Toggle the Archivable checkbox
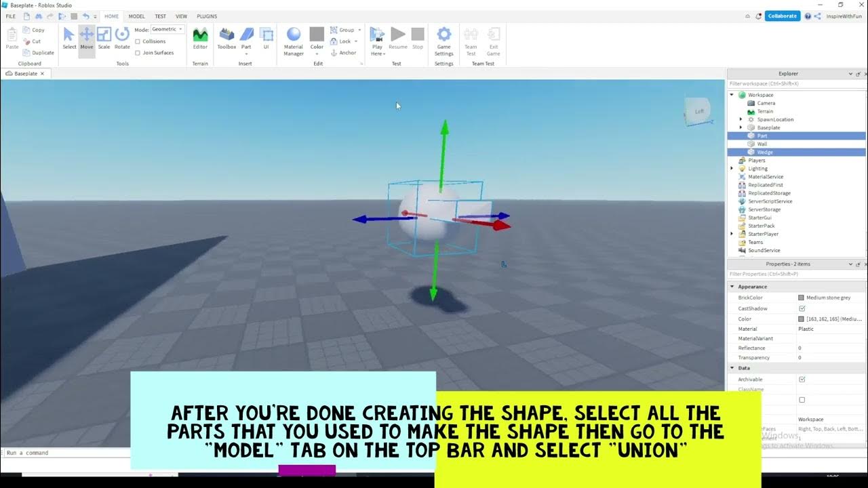The height and width of the screenshot is (488, 868). [x=802, y=380]
